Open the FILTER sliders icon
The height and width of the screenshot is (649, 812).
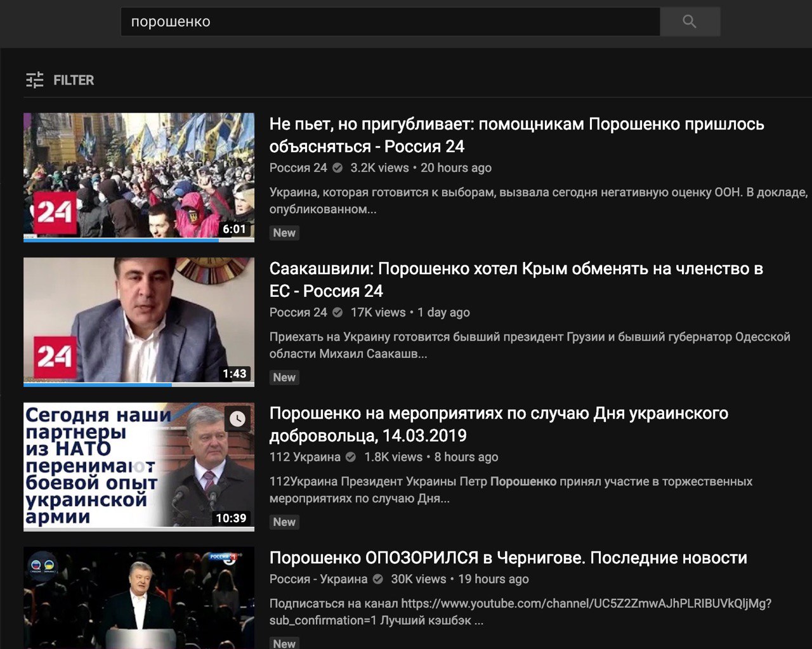[x=35, y=80]
